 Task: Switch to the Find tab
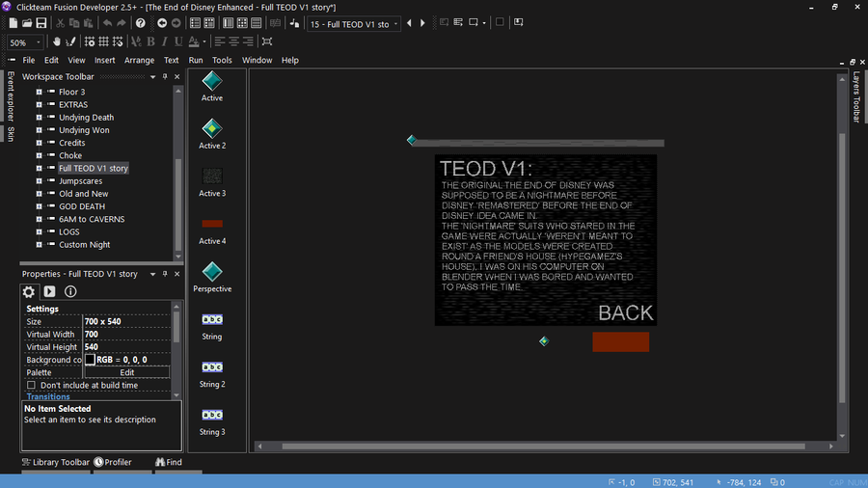pos(169,462)
